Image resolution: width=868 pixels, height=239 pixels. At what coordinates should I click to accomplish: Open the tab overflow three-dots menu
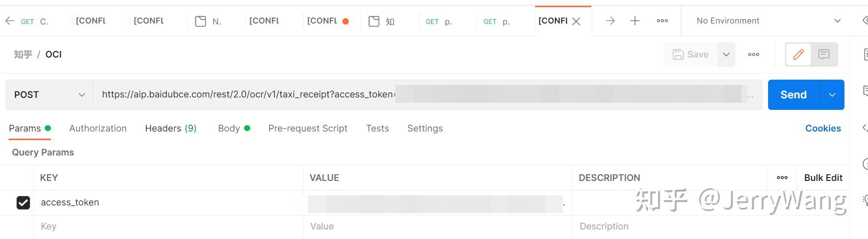(662, 21)
